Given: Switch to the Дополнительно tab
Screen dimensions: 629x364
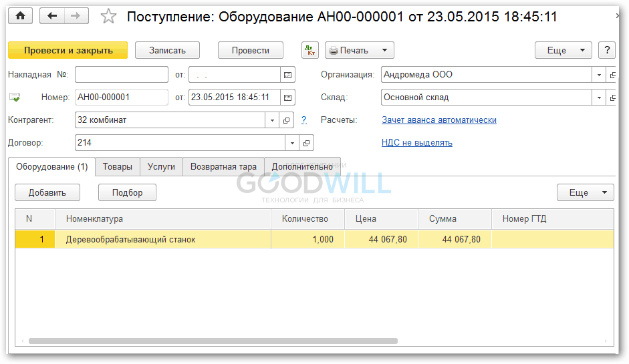Looking at the screenshot, I should [302, 167].
